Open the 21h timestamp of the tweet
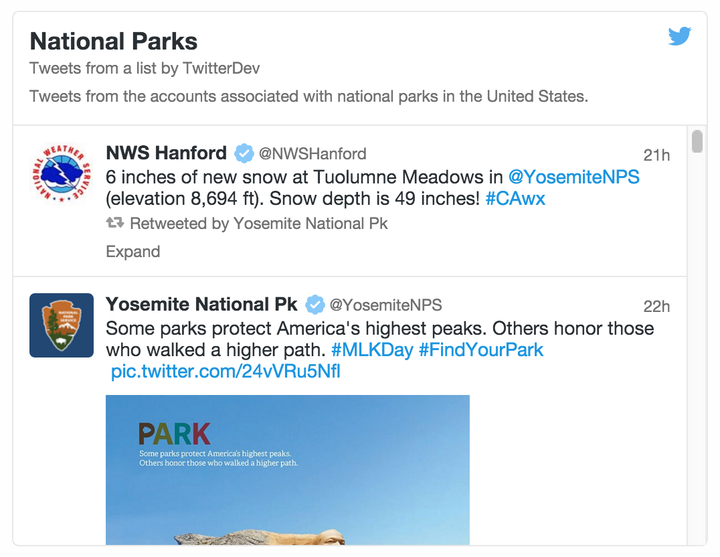 click(656, 155)
